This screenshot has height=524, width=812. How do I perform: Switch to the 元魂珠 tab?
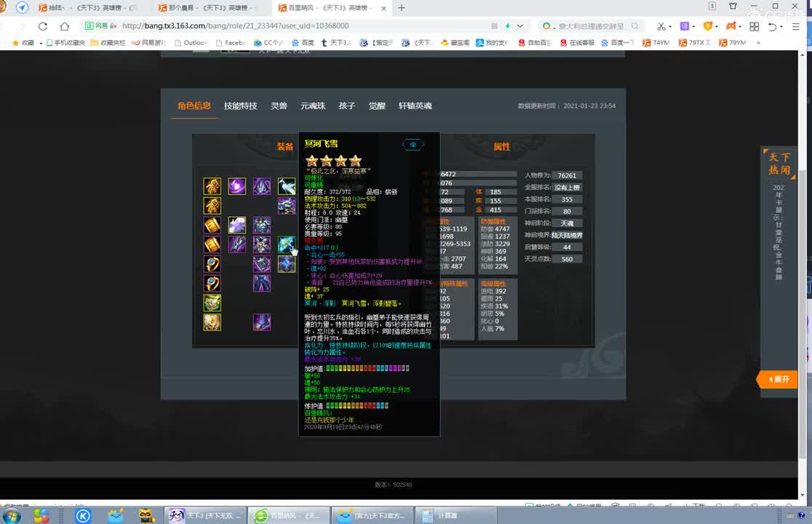click(x=313, y=106)
